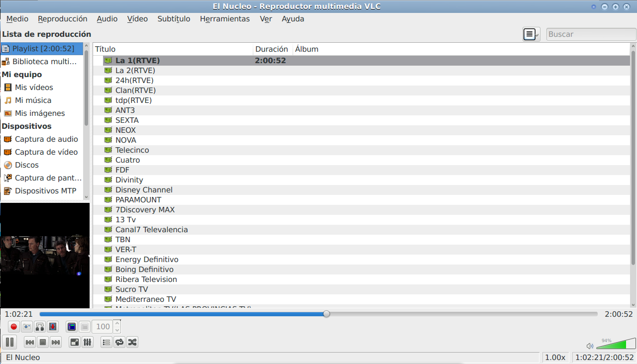Click the video preview thumbnail
The width and height of the screenshot is (637, 364).
tap(45, 256)
